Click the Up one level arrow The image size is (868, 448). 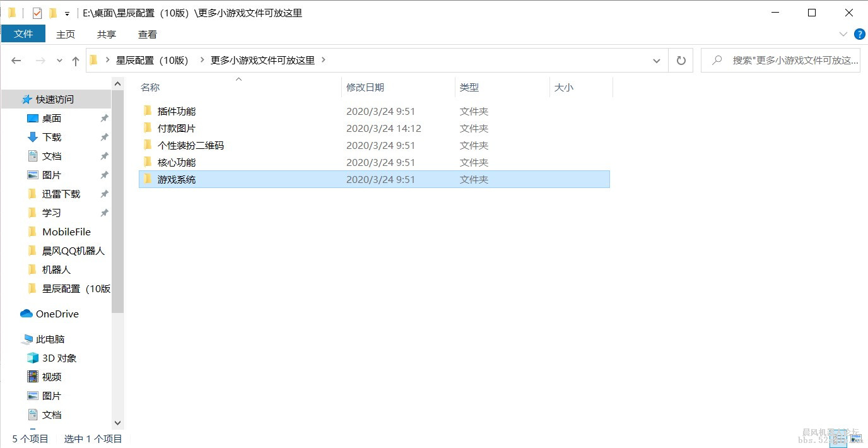pyautogui.click(x=75, y=60)
